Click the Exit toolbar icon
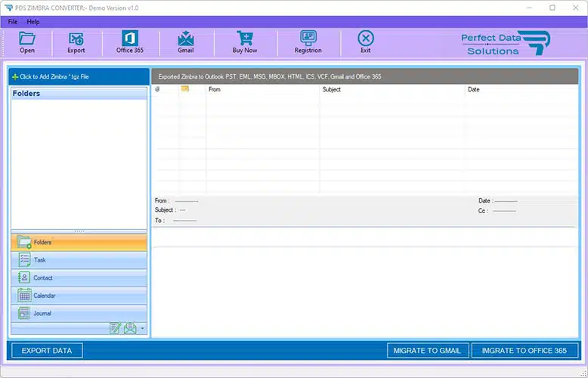The height and width of the screenshot is (378, 588). [366, 39]
